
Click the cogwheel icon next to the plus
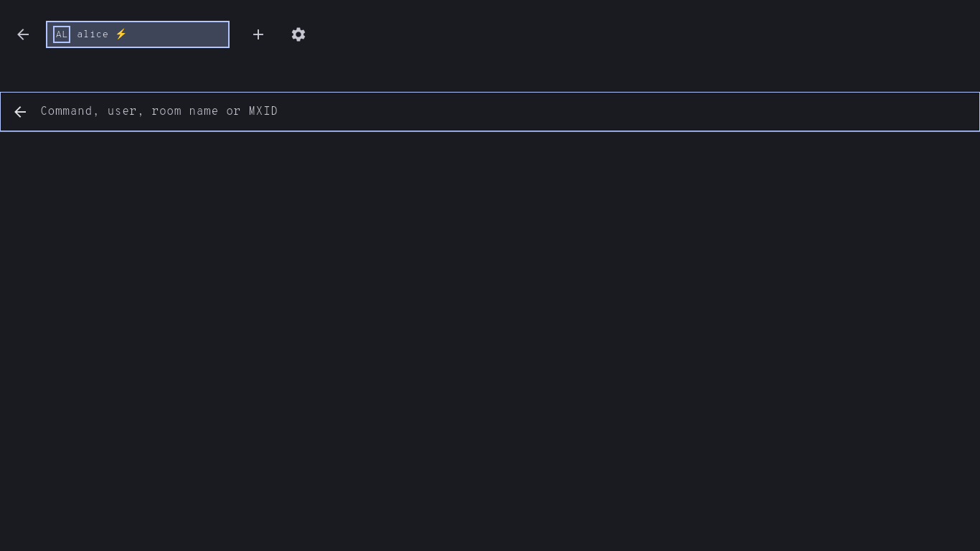point(298,34)
